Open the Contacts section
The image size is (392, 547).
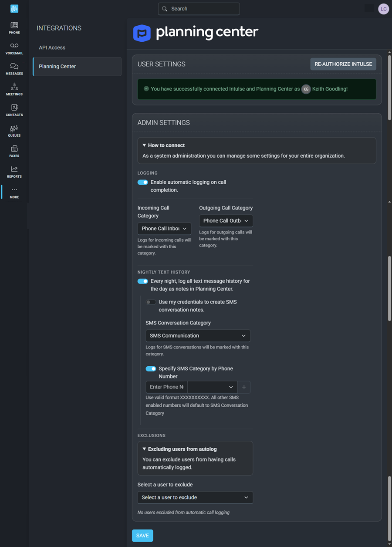(x=14, y=110)
